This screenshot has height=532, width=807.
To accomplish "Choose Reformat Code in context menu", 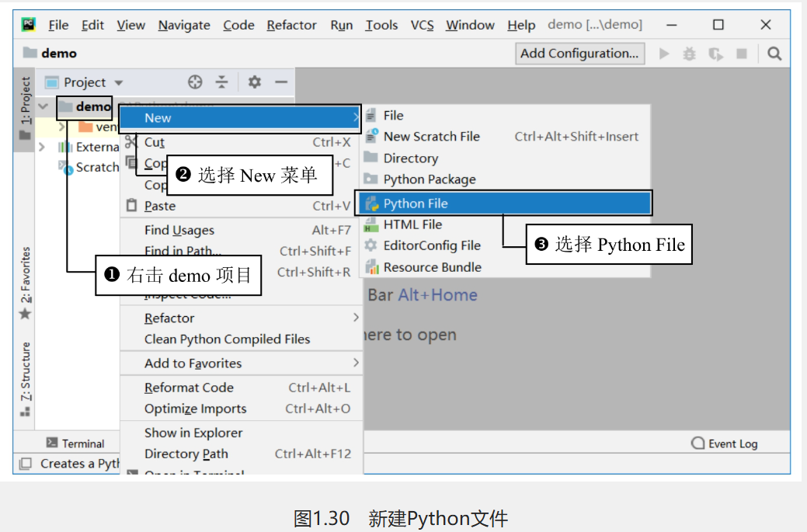I will tap(241, 388).
